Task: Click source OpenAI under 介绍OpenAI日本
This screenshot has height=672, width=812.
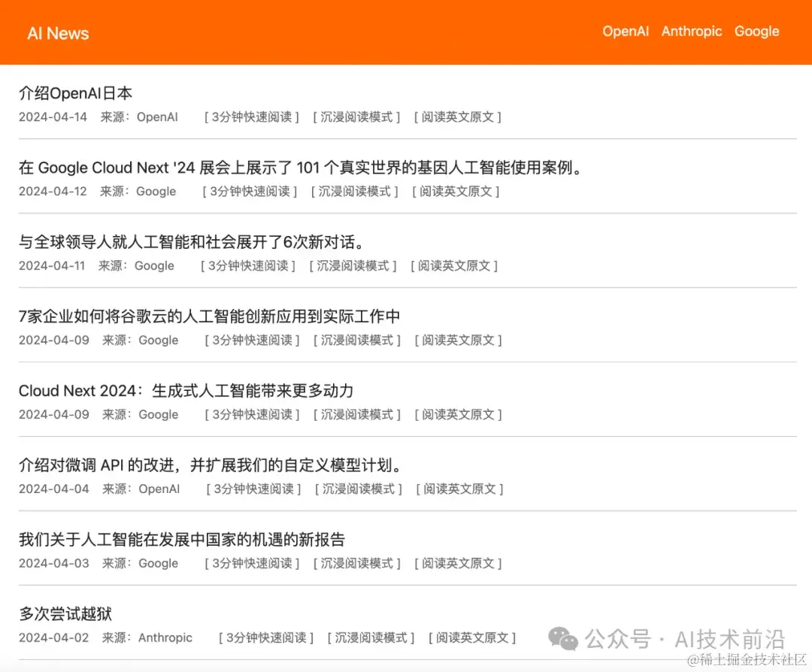Action: 157,117
